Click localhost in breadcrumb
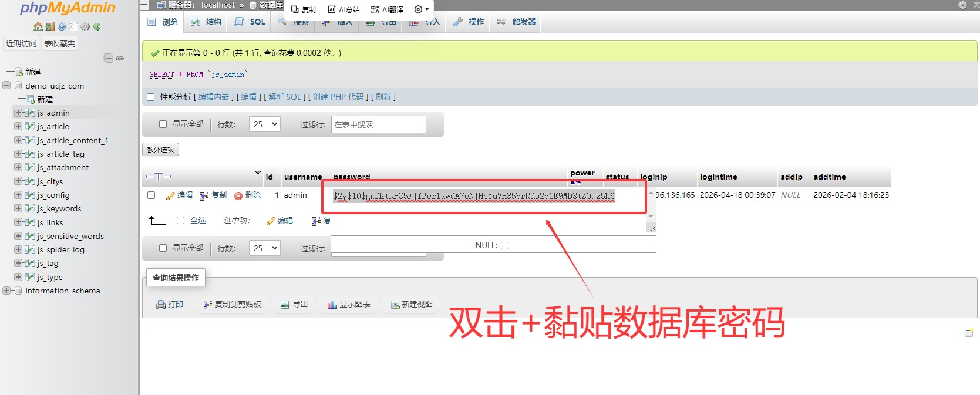This screenshot has height=395, width=980. pos(218,5)
